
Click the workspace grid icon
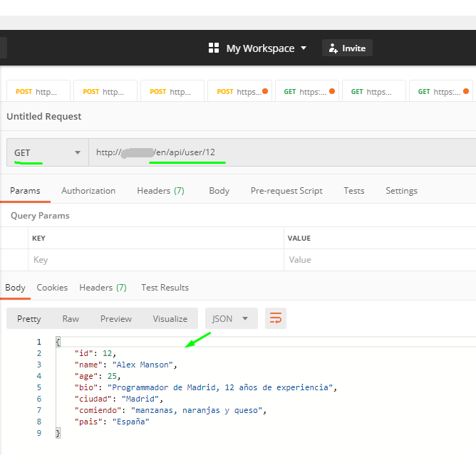pos(213,48)
